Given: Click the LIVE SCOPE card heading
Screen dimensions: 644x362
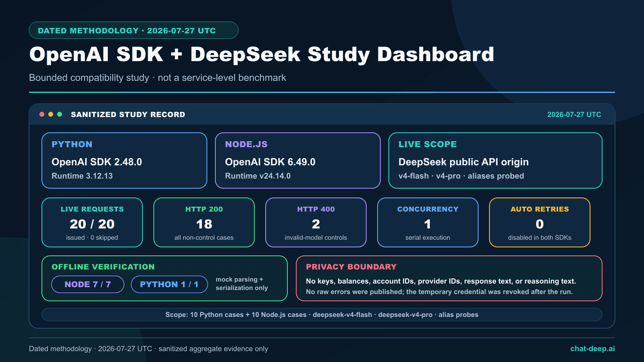Looking at the screenshot, I should tap(427, 144).
